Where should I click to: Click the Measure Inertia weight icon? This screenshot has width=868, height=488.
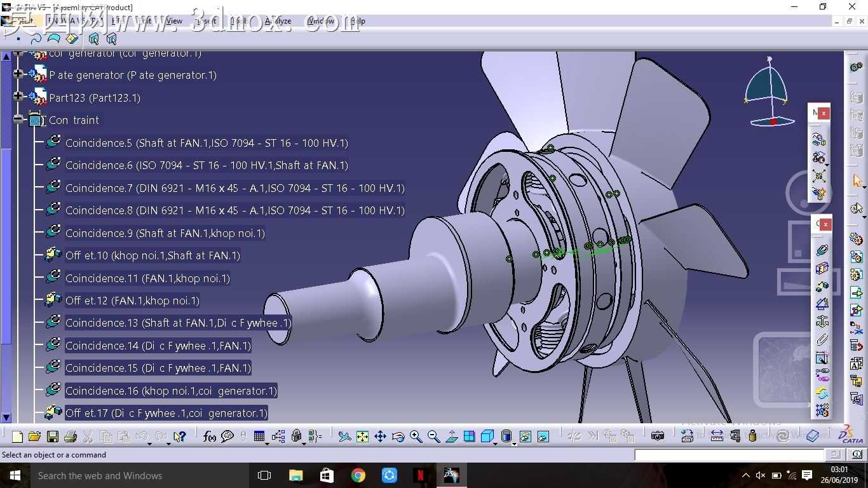point(752,437)
